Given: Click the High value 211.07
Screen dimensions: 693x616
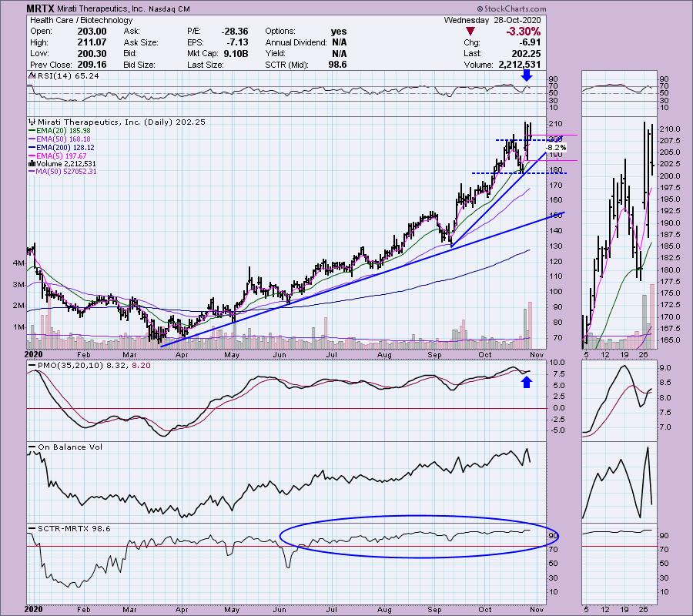Looking at the screenshot, I should tap(92, 42).
